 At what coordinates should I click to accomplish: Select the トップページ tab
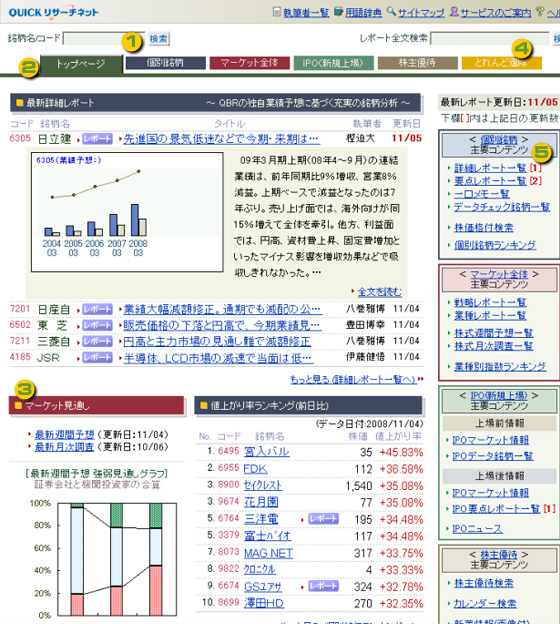[x=81, y=64]
